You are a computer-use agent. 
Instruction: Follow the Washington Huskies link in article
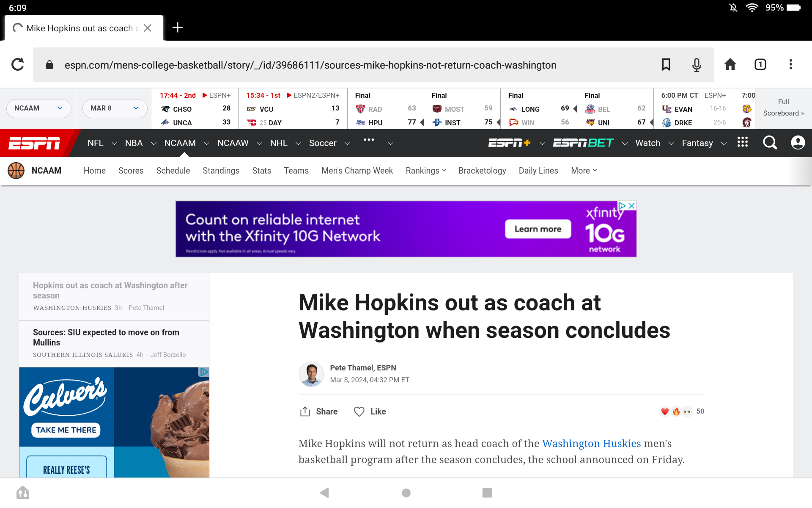(x=591, y=443)
